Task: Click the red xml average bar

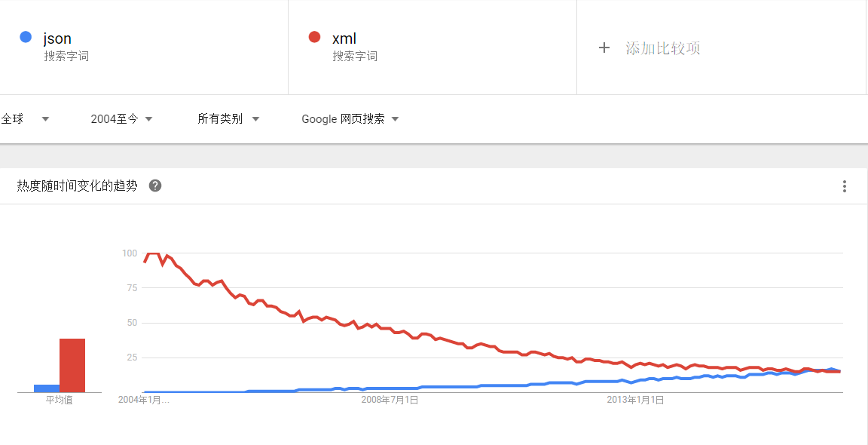Action: [72, 365]
